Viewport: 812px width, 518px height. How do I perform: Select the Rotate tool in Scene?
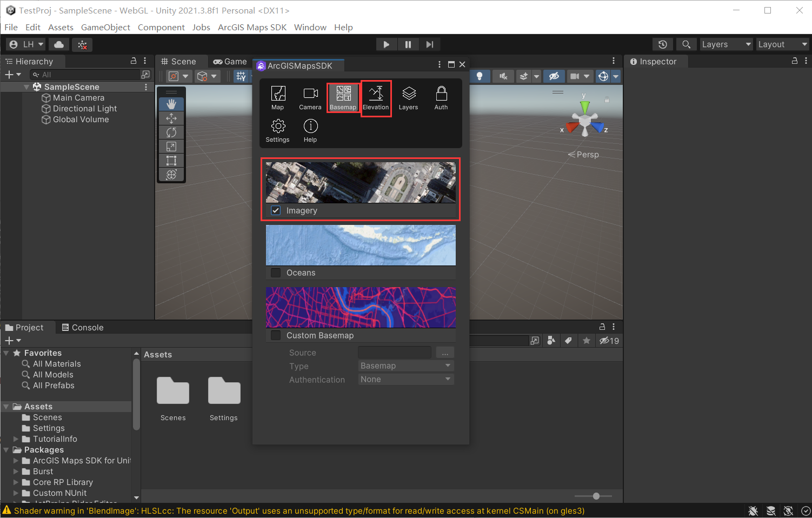171,132
